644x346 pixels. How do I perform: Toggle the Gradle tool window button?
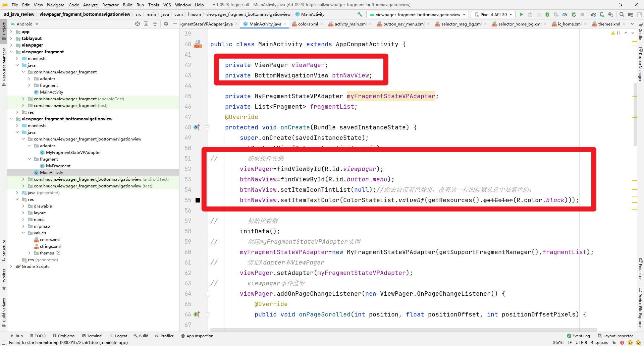click(640, 32)
